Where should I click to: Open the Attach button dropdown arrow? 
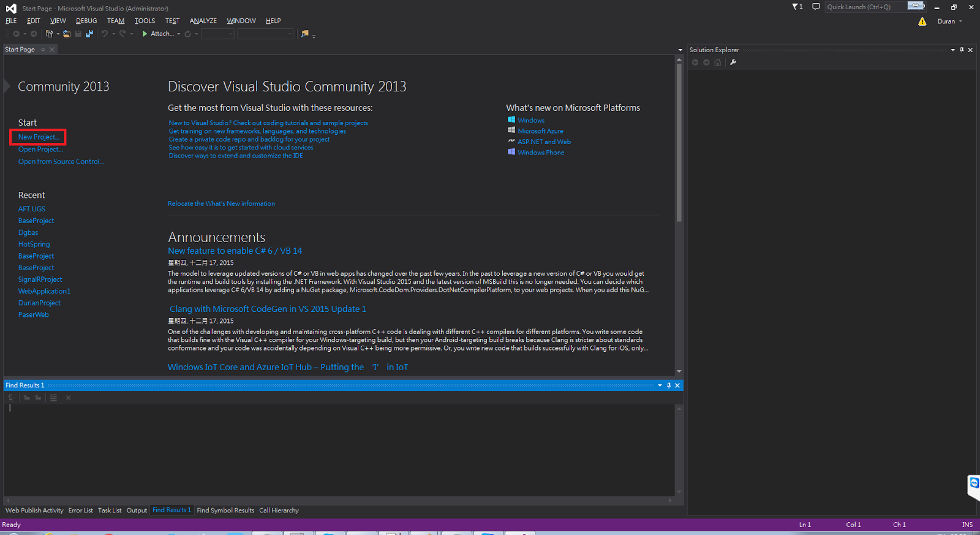coord(179,34)
